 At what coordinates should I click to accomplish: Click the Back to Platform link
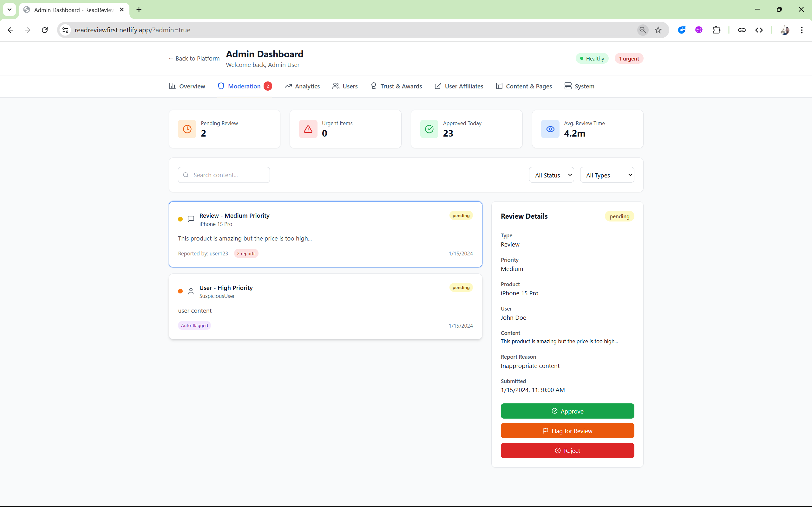[x=194, y=59]
